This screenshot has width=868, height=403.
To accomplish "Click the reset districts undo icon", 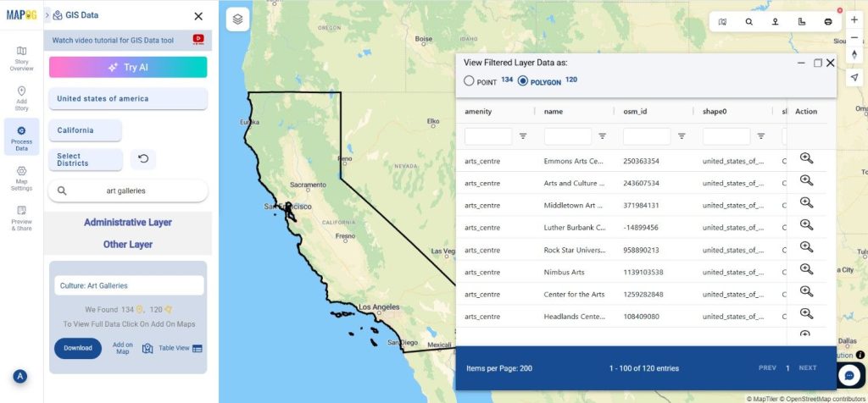I will 142,158.
